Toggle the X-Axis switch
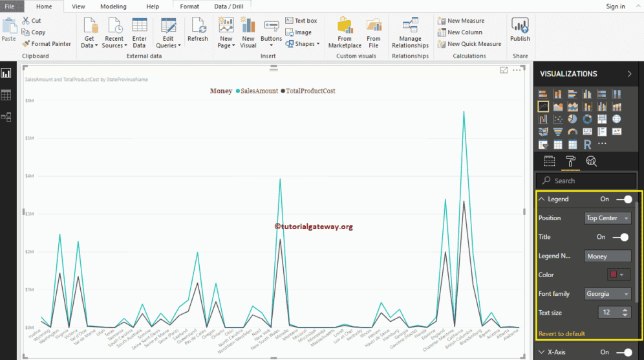The height and width of the screenshot is (360, 644). [x=625, y=352]
